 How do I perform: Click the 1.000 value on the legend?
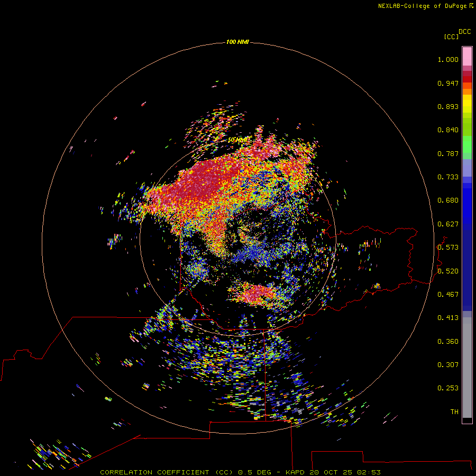point(448,59)
